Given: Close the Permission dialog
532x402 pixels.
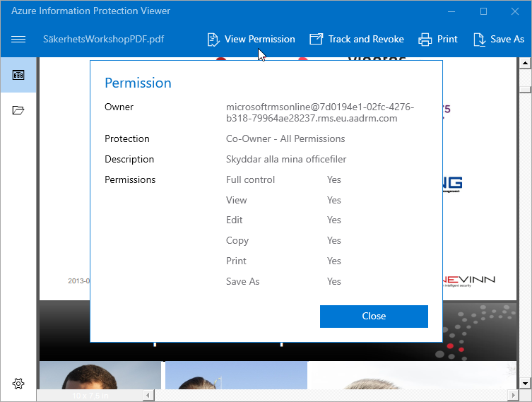Looking at the screenshot, I should (374, 317).
